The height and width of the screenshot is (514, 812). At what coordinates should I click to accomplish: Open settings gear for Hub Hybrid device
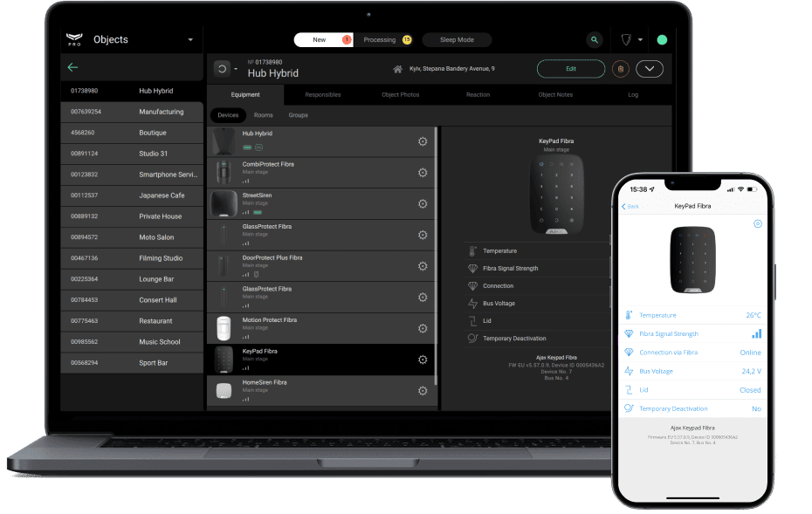coord(423,141)
